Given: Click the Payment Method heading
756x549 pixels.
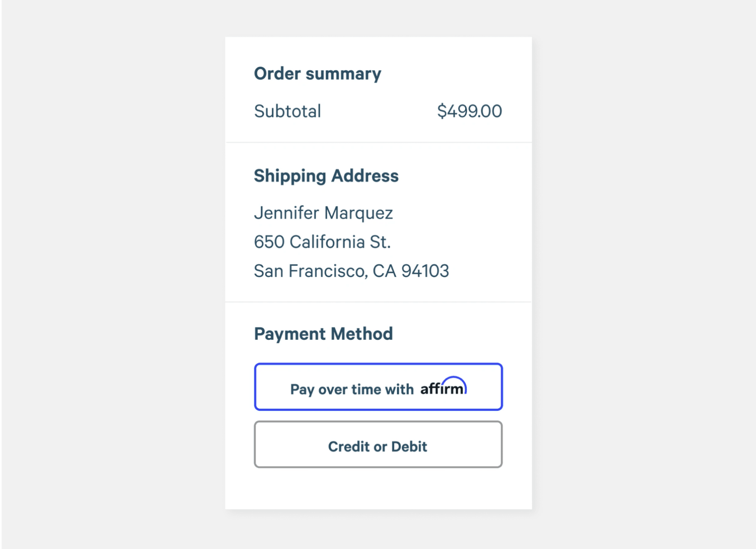Looking at the screenshot, I should pos(323,334).
